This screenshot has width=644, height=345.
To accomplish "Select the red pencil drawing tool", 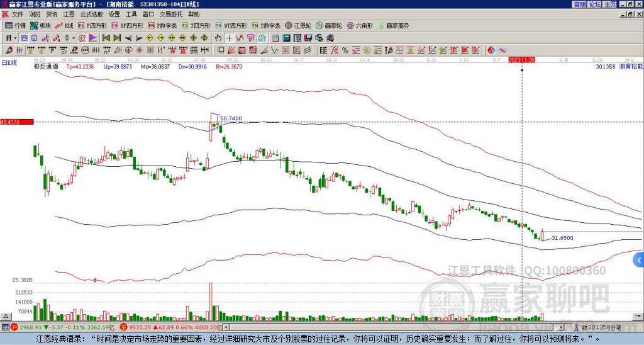I will (9, 50).
